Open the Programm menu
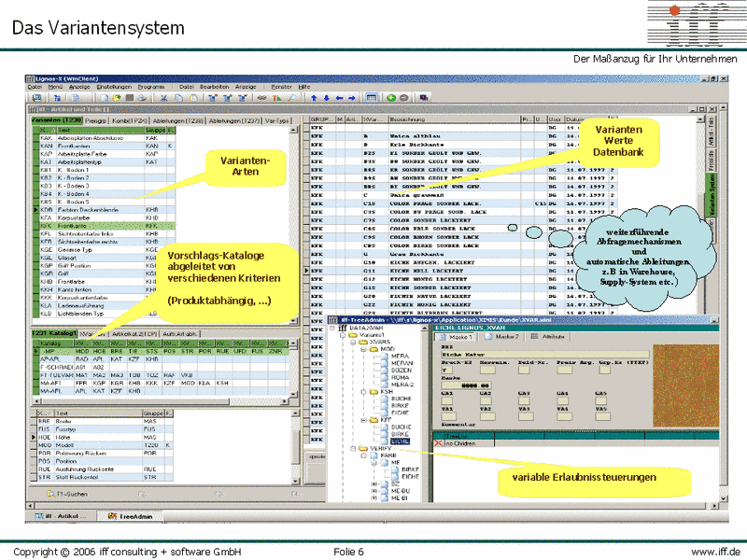747x560 pixels. pyautogui.click(x=151, y=87)
